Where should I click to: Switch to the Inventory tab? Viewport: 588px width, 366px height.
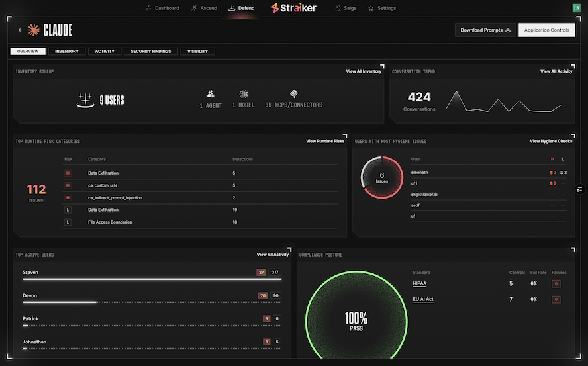coord(67,52)
